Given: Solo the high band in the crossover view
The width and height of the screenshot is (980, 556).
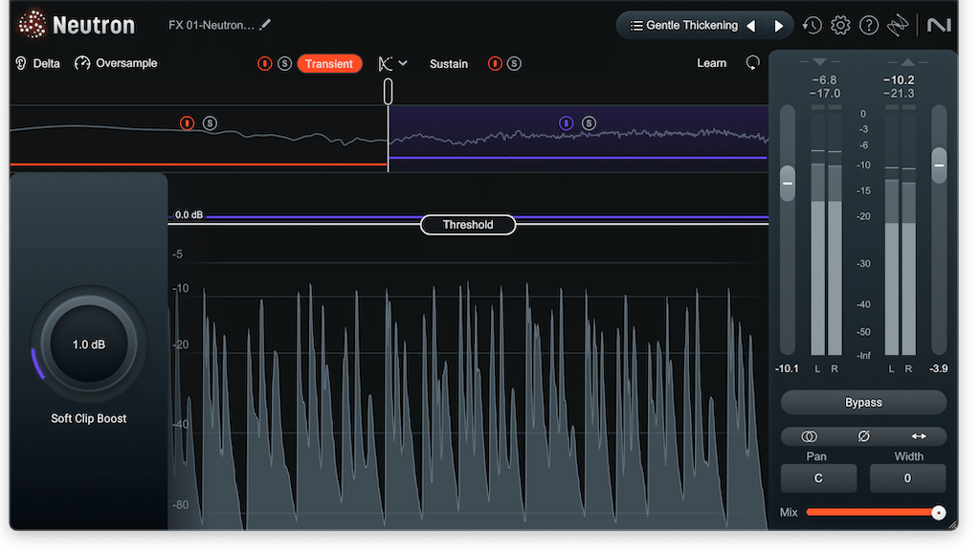Looking at the screenshot, I should tap(589, 123).
